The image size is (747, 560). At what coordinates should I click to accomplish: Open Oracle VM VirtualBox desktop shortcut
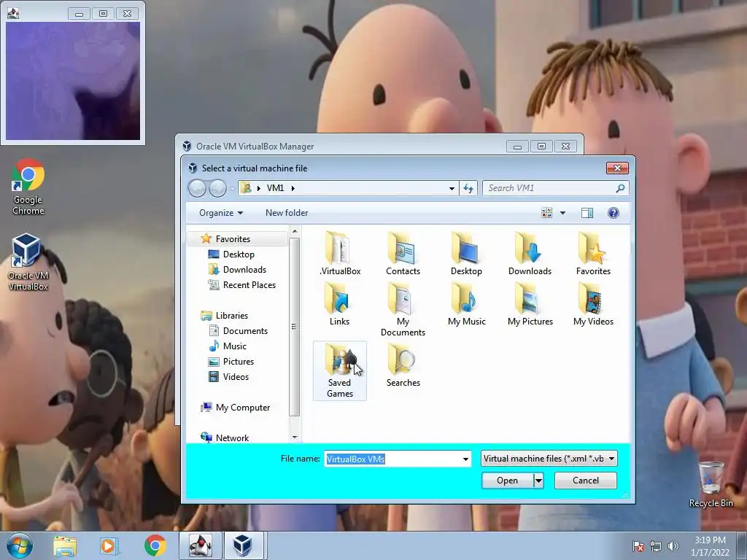28,262
